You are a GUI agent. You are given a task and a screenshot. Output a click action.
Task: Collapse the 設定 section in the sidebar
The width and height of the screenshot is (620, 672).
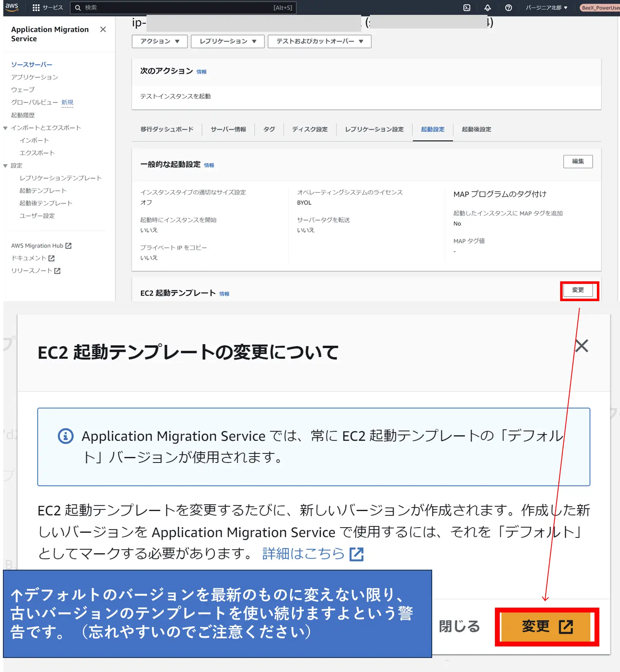point(5,165)
